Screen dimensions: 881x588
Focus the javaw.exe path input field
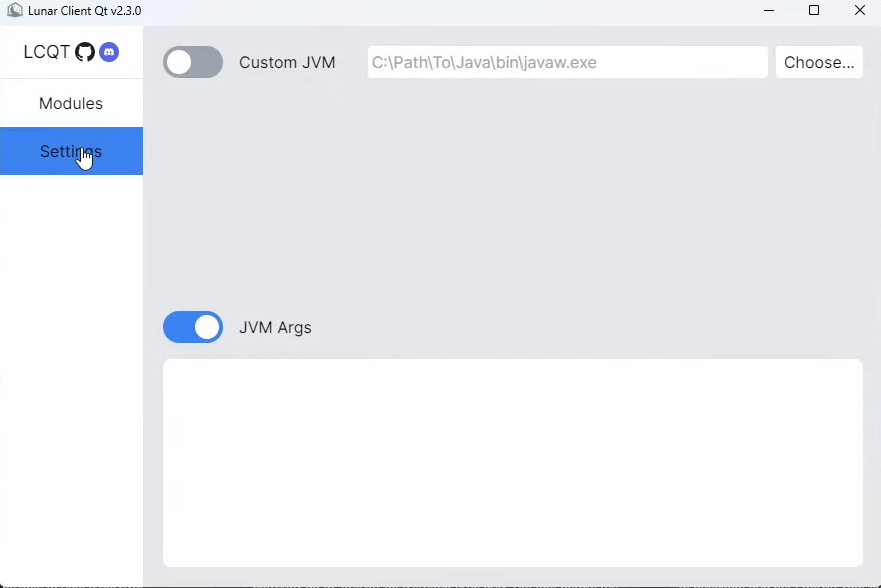click(x=567, y=62)
